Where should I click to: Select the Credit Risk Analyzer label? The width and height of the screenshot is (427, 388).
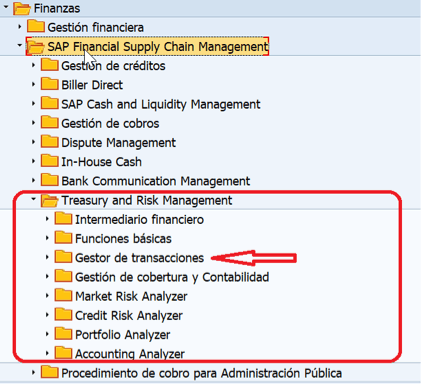pyautogui.click(x=129, y=316)
